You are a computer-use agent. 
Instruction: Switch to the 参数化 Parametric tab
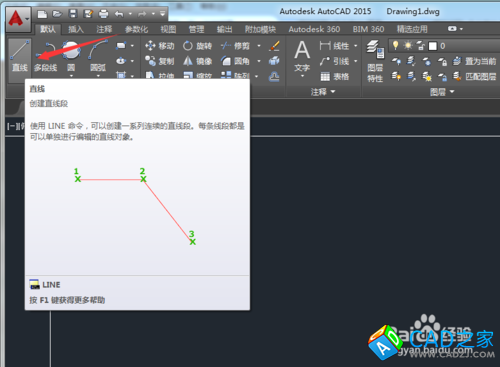(x=136, y=29)
